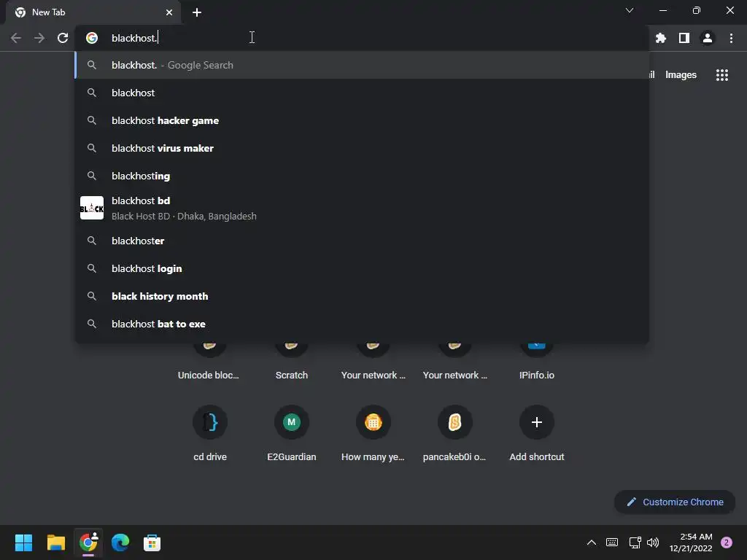
Task: Click the Add shortcut plus icon
Action: pyautogui.click(x=536, y=422)
